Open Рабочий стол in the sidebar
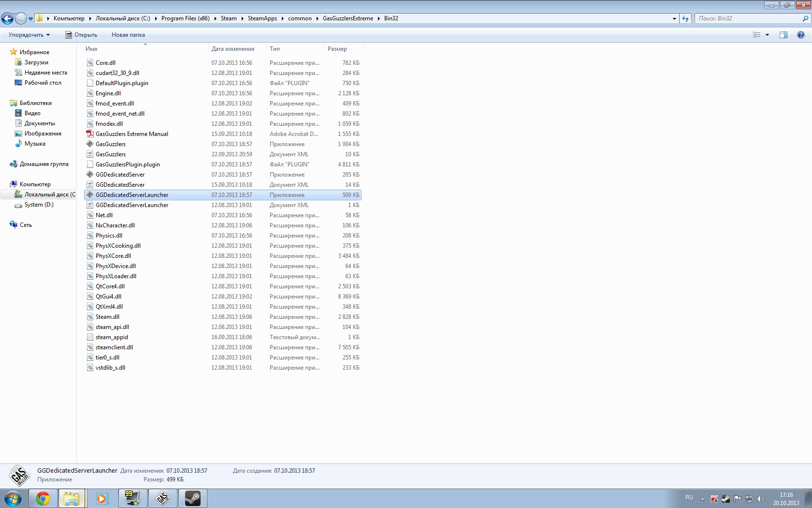The height and width of the screenshot is (508, 812). coord(43,83)
